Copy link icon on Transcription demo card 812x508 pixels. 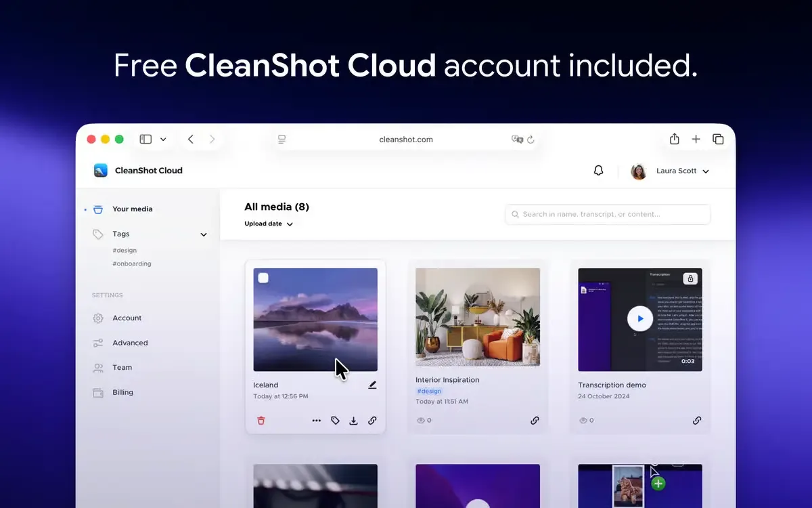697,421
